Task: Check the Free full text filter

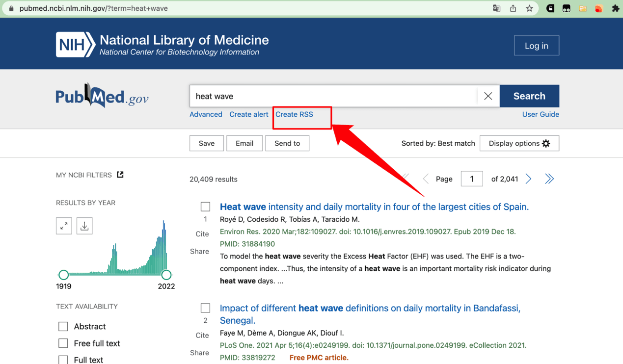Action: (63, 343)
